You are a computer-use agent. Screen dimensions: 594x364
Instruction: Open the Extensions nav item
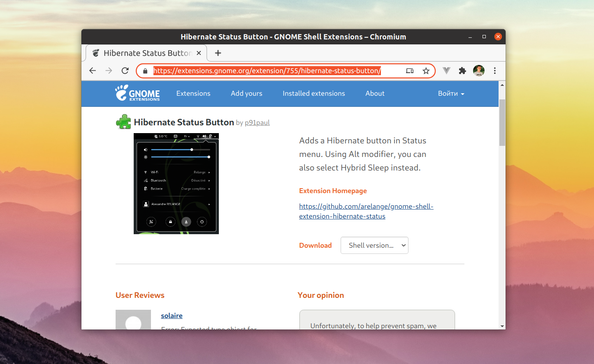(x=193, y=93)
